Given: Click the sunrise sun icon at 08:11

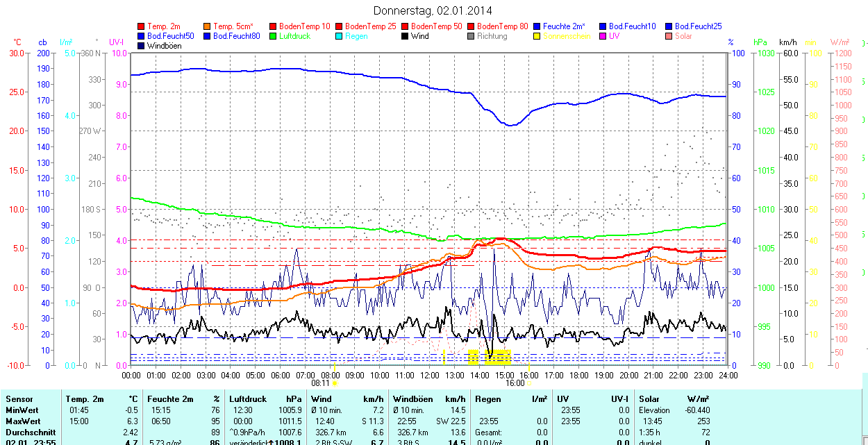Looking at the screenshot, I should tap(335, 383).
